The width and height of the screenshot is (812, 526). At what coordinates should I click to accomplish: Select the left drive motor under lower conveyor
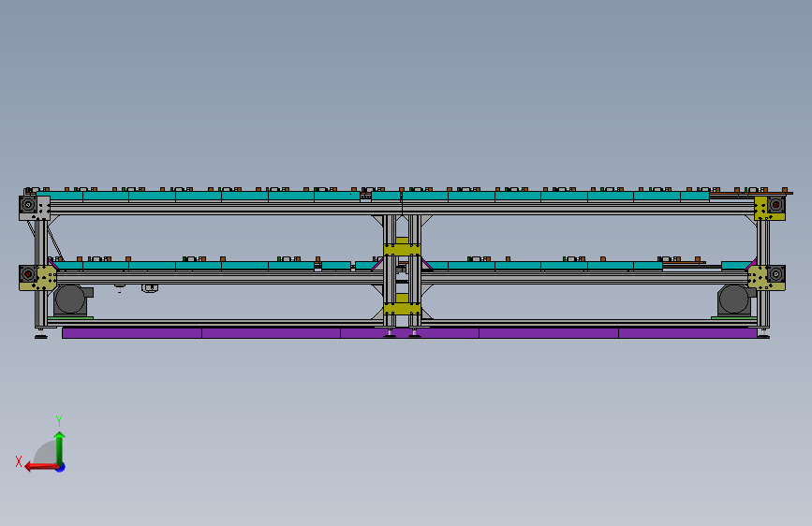click(71, 300)
